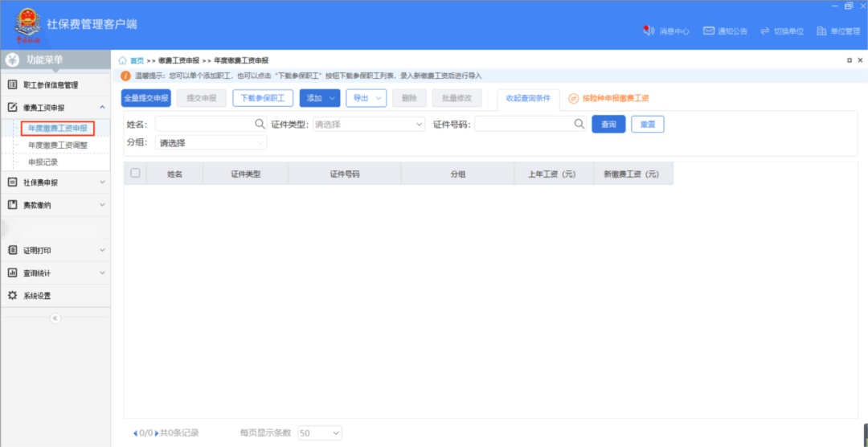This screenshot has width=868, height=447.
Task: Expand the 费款缴纳 menu chevron
Action: click(102, 204)
